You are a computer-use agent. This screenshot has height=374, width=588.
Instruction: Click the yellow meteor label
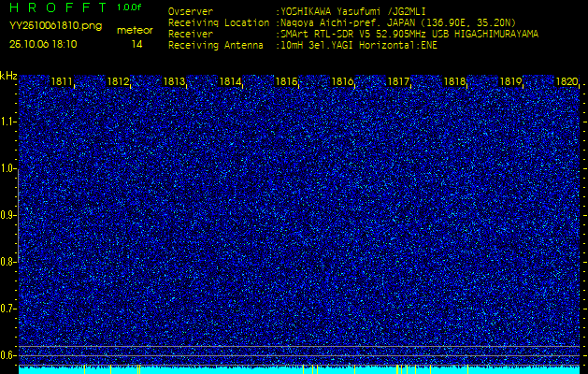pyautogui.click(x=135, y=30)
